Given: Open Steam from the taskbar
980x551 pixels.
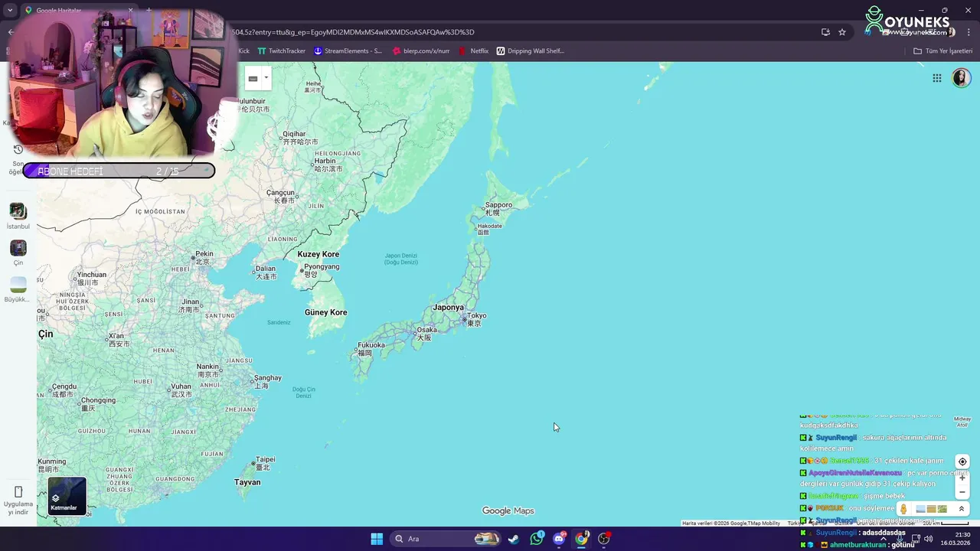Looking at the screenshot, I should (514, 539).
